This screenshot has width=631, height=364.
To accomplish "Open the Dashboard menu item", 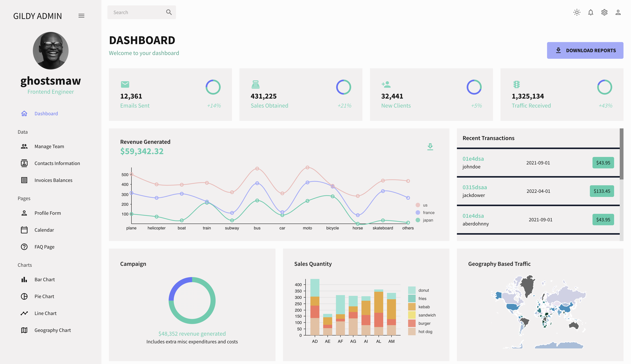I will pyautogui.click(x=46, y=113).
